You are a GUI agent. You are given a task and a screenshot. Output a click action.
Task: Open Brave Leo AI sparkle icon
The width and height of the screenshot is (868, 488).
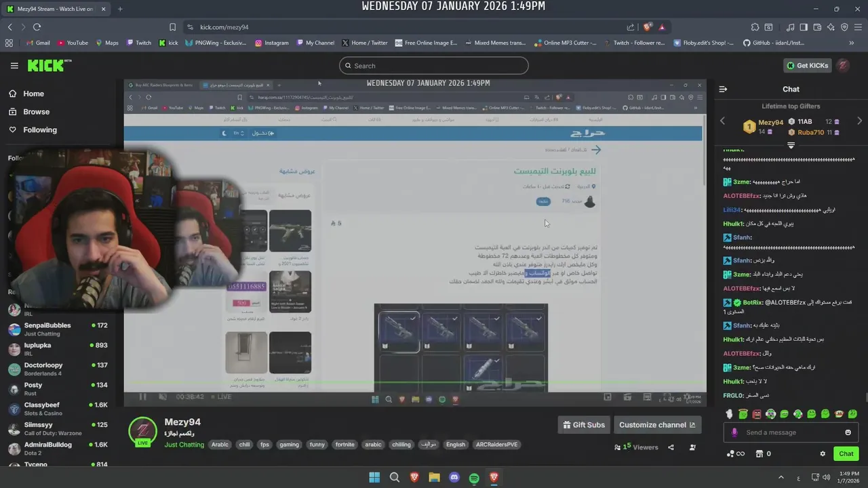click(x=831, y=27)
